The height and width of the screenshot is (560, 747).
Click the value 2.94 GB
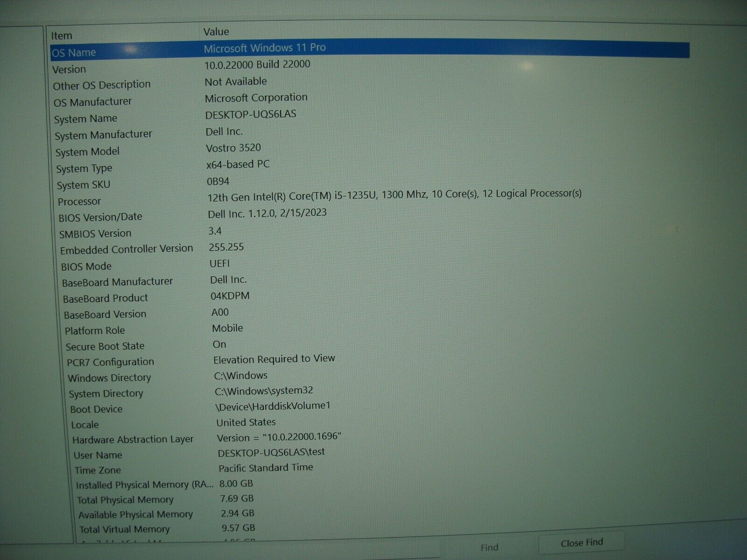(x=238, y=513)
